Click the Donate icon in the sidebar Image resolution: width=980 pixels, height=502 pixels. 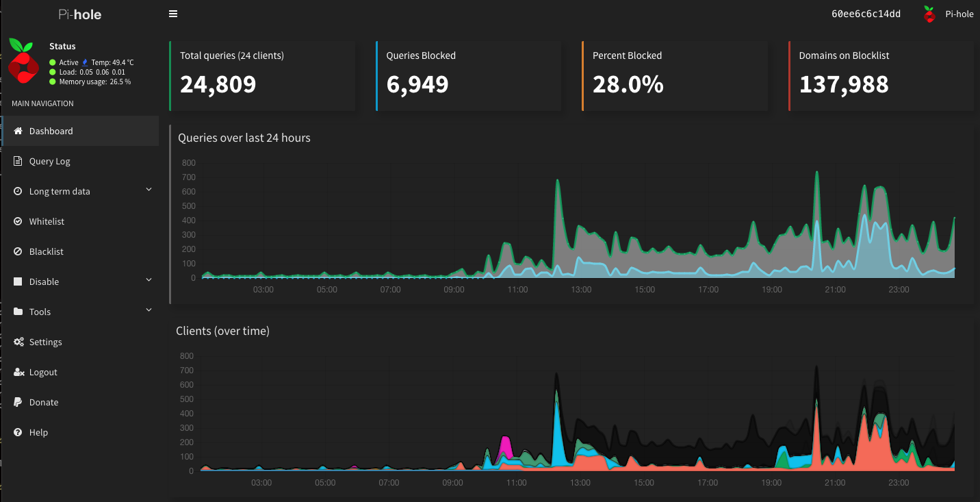[18, 402]
